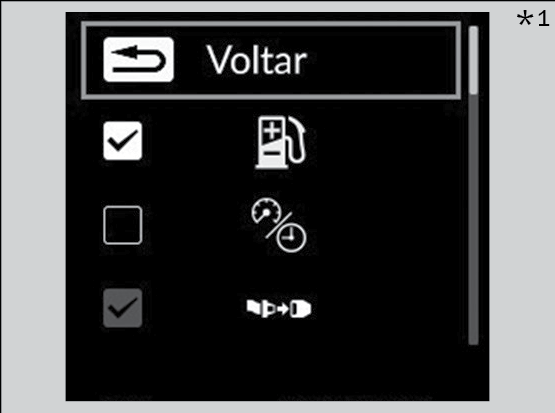Click the grey border of the Voltar row
This screenshot has height=413, width=555.
[271, 24]
